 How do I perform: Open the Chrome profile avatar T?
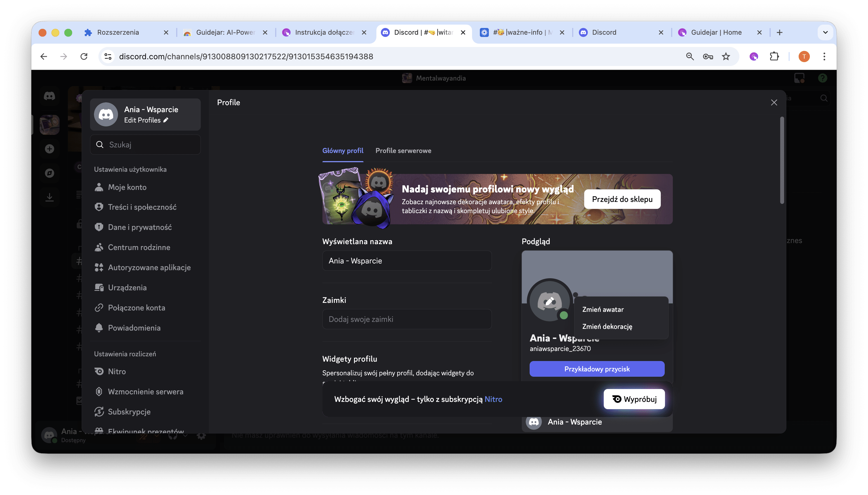point(804,56)
